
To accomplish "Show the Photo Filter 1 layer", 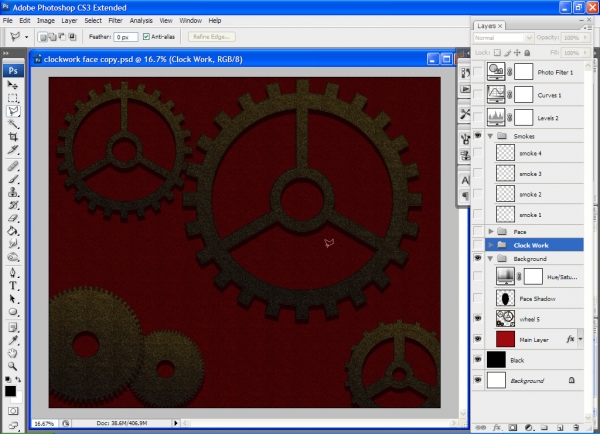I will (478, 72).
